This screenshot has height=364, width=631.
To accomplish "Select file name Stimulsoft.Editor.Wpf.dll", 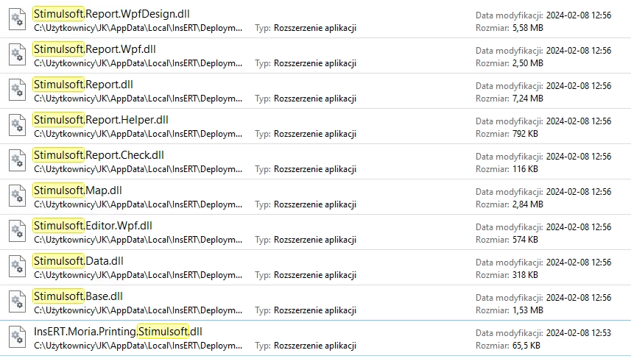I will pyautogui.click(x=93, y=226).
